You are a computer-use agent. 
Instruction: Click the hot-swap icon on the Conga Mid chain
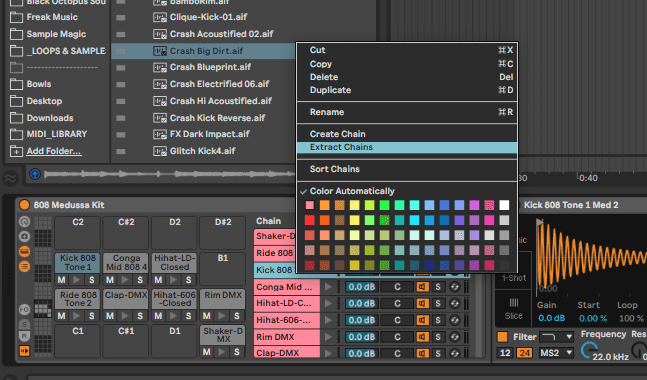[454, 287]
